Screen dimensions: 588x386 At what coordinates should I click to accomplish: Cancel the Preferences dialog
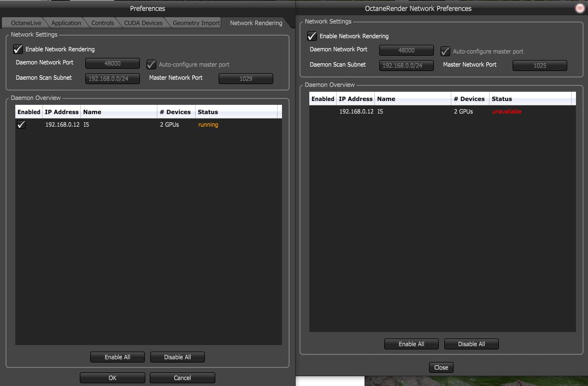(x=183, y=378)
